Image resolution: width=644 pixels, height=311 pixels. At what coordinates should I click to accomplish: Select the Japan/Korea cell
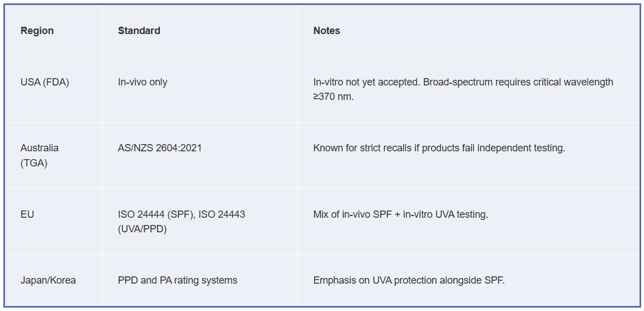[x=48, y=280]
